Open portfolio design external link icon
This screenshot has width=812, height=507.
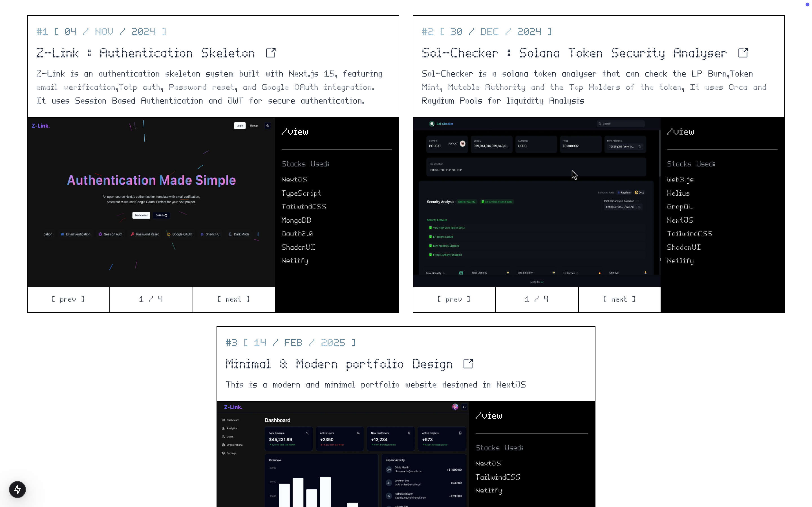pos(468,363)
